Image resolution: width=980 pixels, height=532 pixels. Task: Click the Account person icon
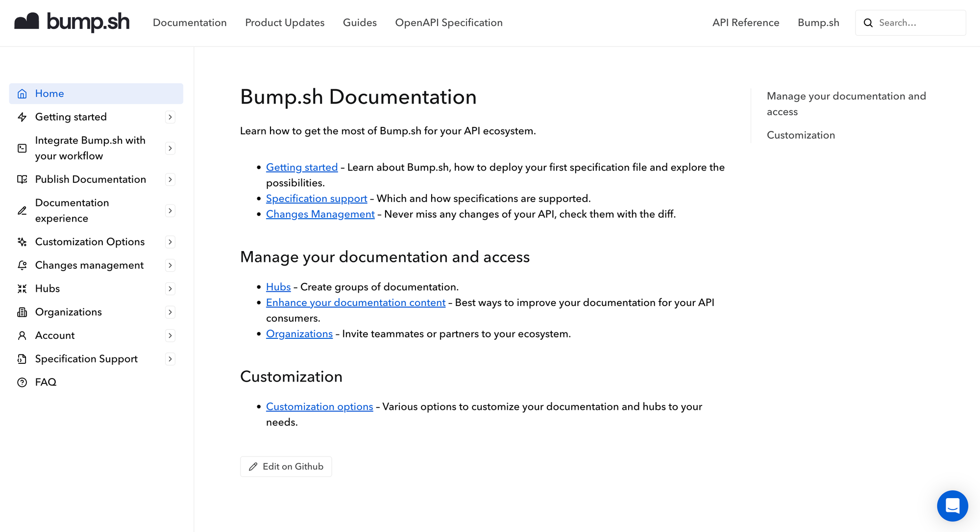pyautogui.click(x=22, y=335)
